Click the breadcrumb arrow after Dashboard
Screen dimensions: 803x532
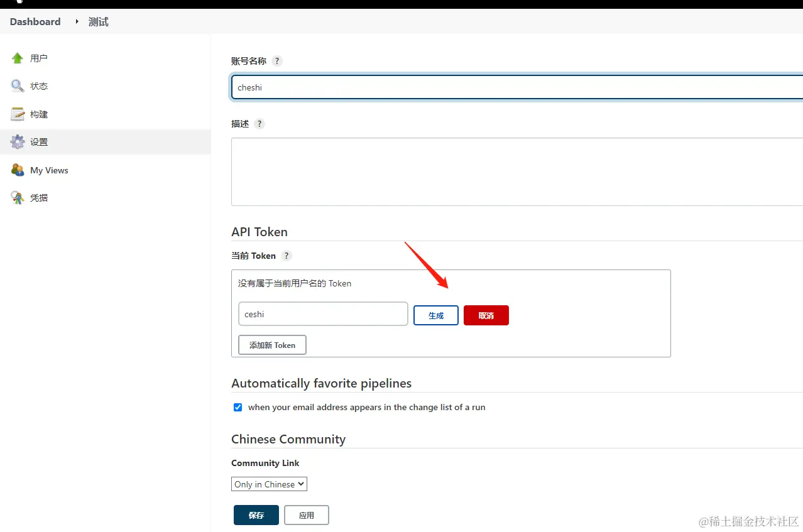[77, 21]
